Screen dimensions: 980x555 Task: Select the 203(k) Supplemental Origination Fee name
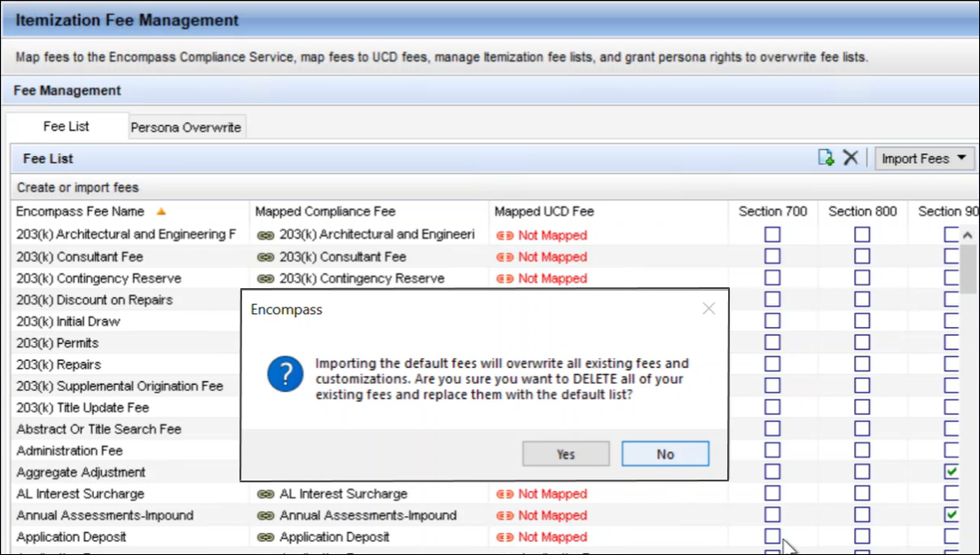(x=120, y=387)
